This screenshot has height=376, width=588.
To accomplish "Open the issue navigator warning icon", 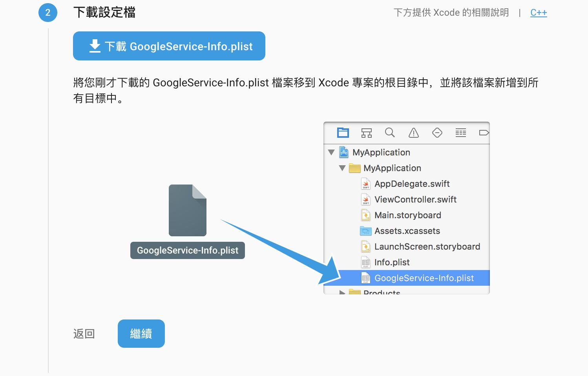I will pyautogui.click(x=414, y=133).
